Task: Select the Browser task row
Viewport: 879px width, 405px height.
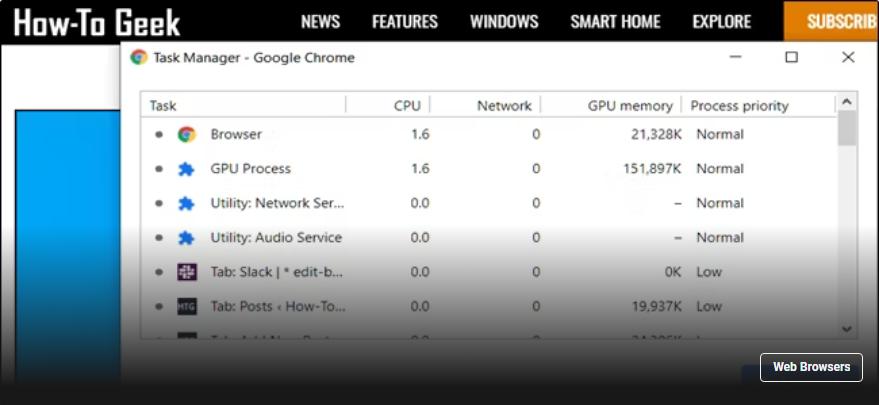Action: coord(489,135)
